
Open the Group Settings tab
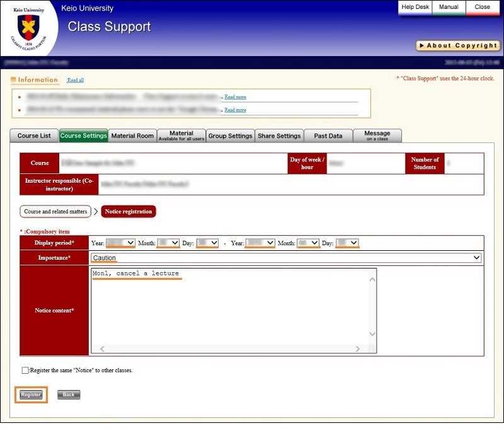230,136
